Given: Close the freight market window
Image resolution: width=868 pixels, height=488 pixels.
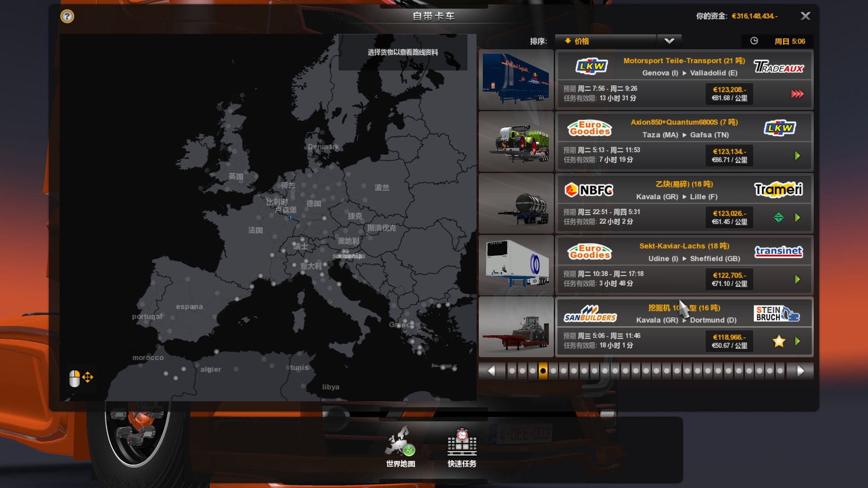Looking at the screenshot, I should point(805,16).
